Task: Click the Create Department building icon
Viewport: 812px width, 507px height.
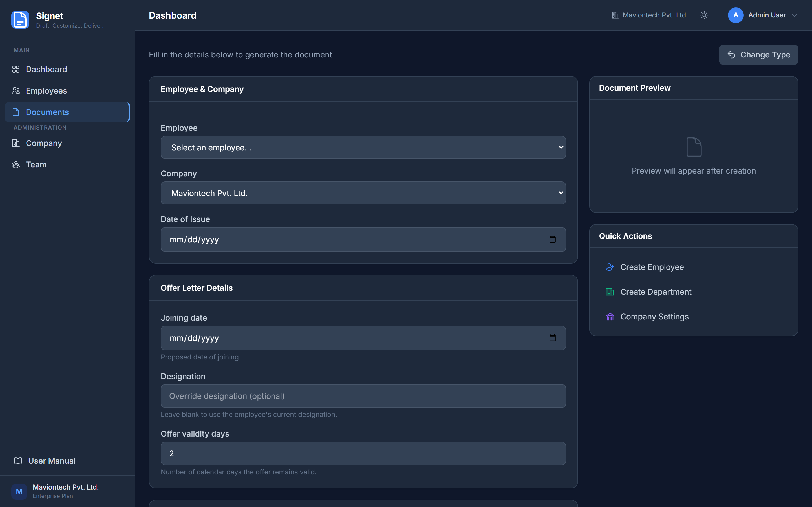Action: [x=610, y=292]
